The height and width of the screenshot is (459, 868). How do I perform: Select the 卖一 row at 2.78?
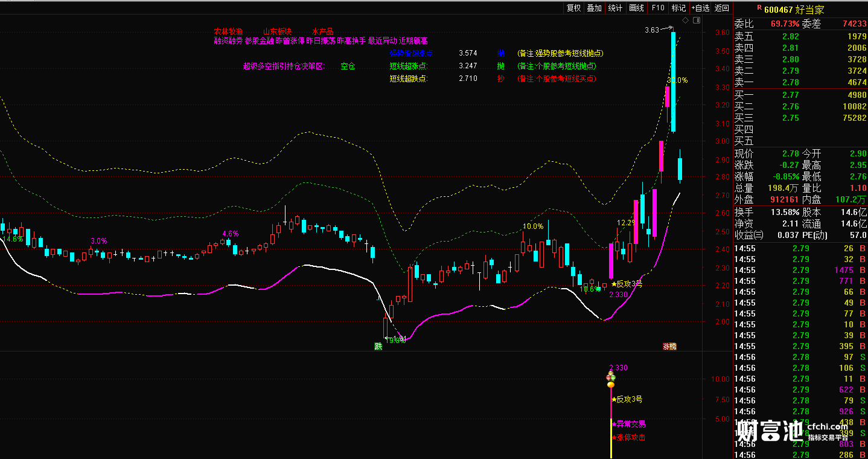[800, 82]
